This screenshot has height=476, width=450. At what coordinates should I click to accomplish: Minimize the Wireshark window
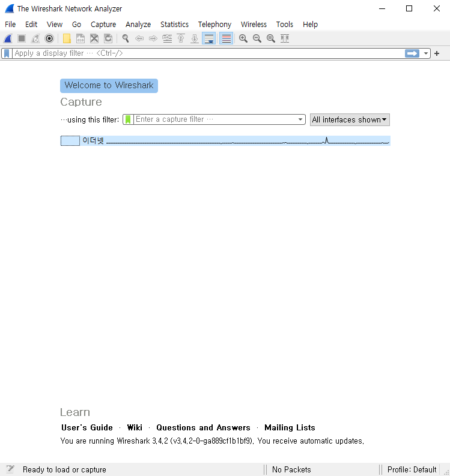pyautogui.click(x=382, y=8)
